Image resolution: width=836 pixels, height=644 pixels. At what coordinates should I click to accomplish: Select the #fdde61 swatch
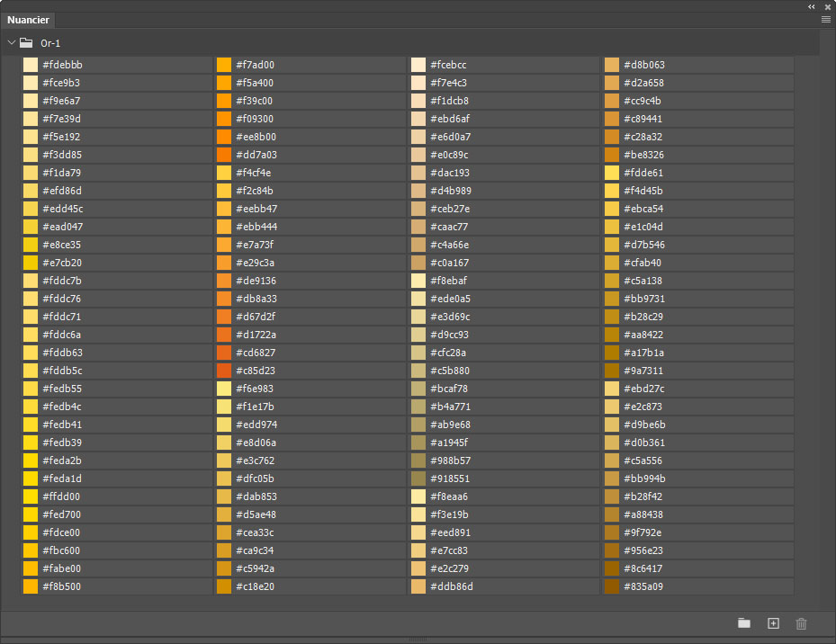click(612, 173)
